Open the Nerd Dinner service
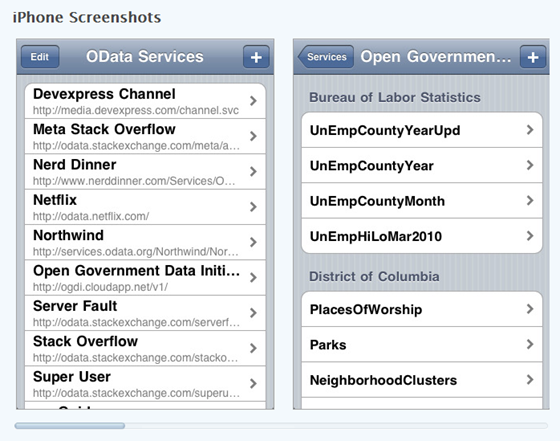560x441 pixels. [145, 172]
